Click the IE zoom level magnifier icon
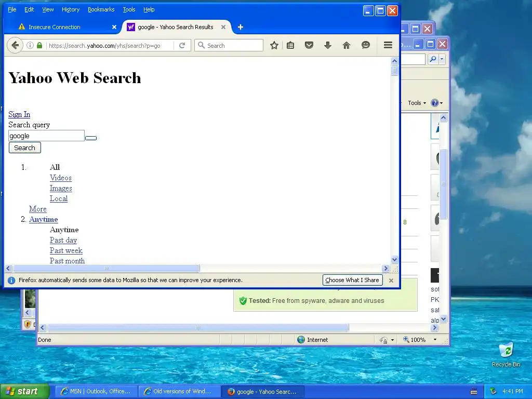 pos(406,339)
